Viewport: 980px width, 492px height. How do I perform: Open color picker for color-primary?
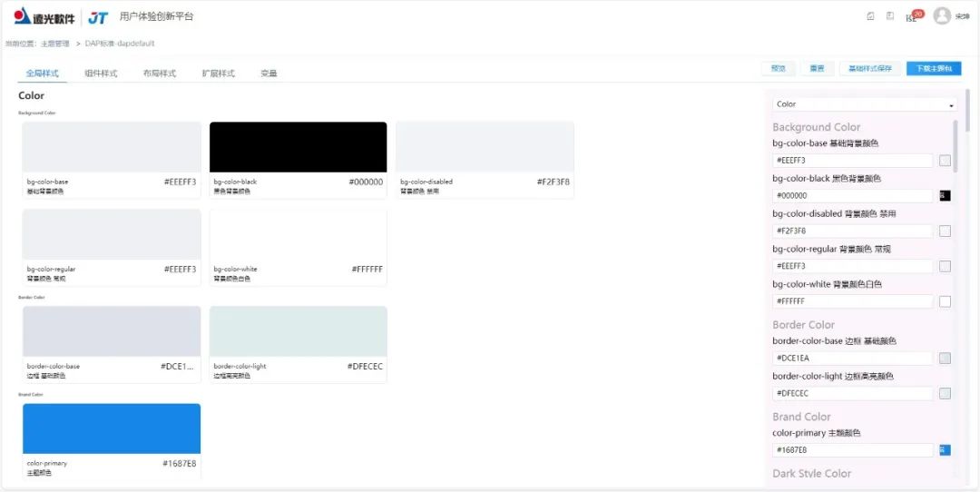(945, 450)
